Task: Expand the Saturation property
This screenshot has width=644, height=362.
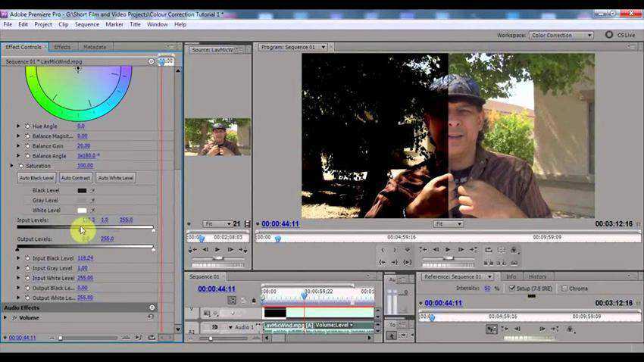Action: pos(12,166)
